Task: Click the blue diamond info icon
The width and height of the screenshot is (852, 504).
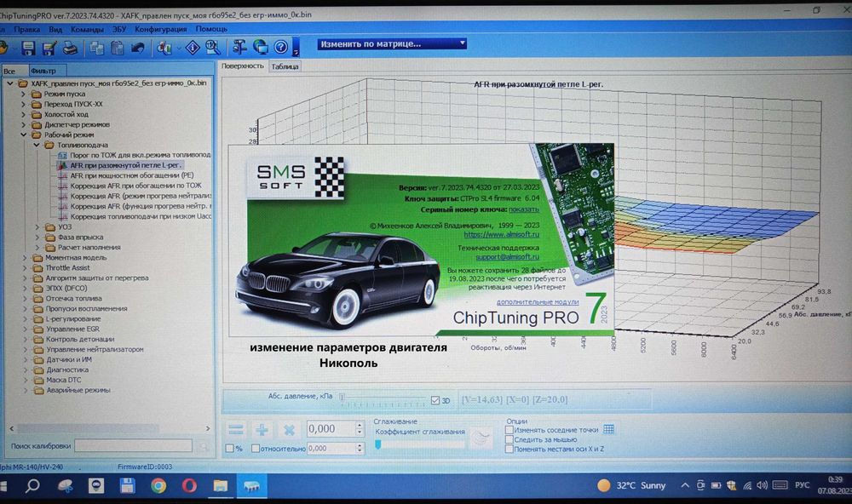Action: (193, 48)
